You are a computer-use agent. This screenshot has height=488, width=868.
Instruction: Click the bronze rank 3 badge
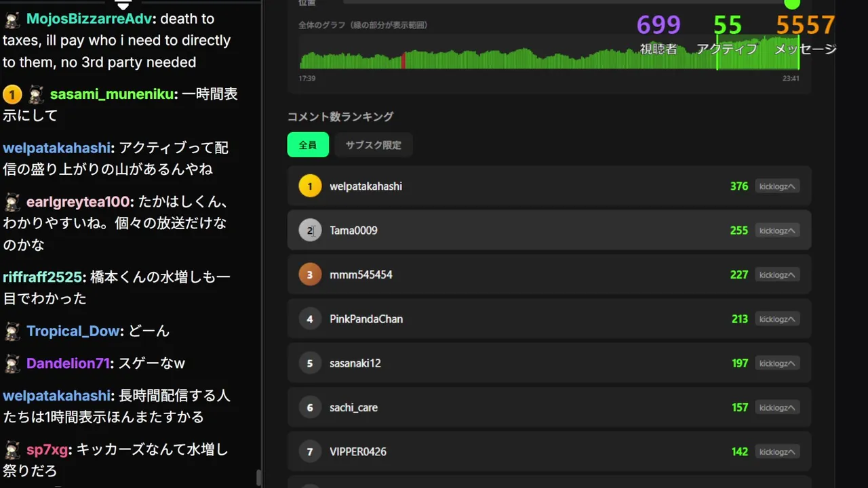pyautogui.click(x=310, y=274)
